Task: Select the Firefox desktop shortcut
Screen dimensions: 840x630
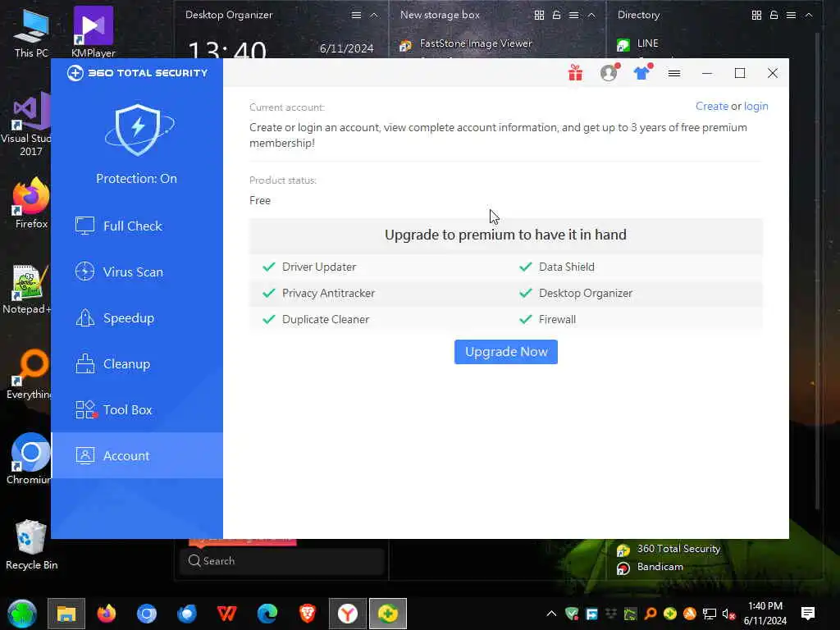Action: click(30, 203)
